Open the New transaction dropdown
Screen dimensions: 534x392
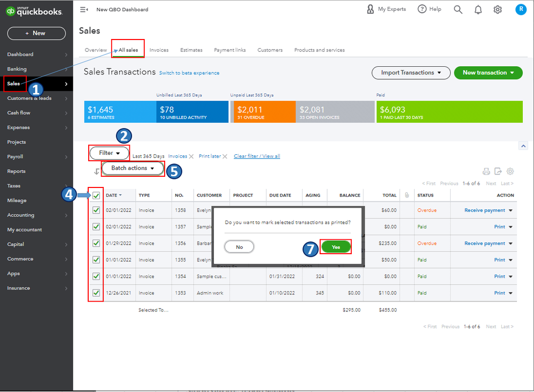point(488,73)
